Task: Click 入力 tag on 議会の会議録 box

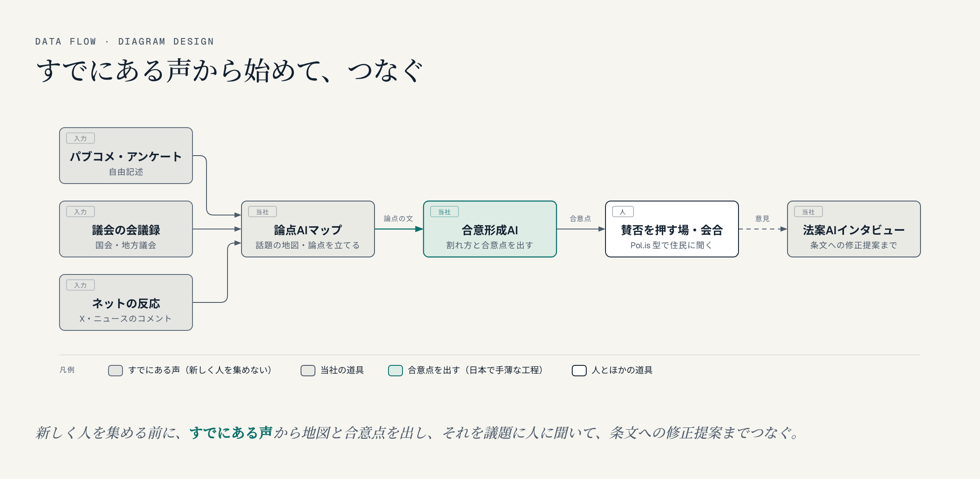Action: [x=80, y=212]
